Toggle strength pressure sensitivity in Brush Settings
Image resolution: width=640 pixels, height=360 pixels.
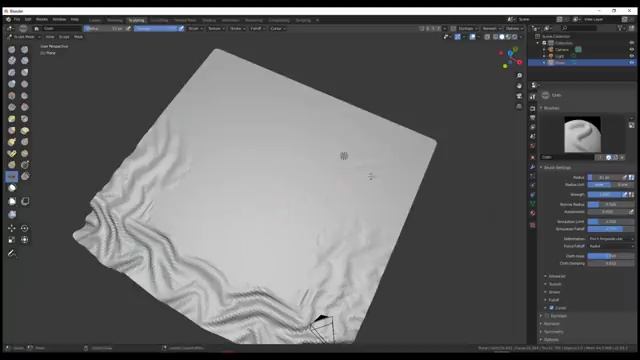pyautogui.click(x=624, y=195)
